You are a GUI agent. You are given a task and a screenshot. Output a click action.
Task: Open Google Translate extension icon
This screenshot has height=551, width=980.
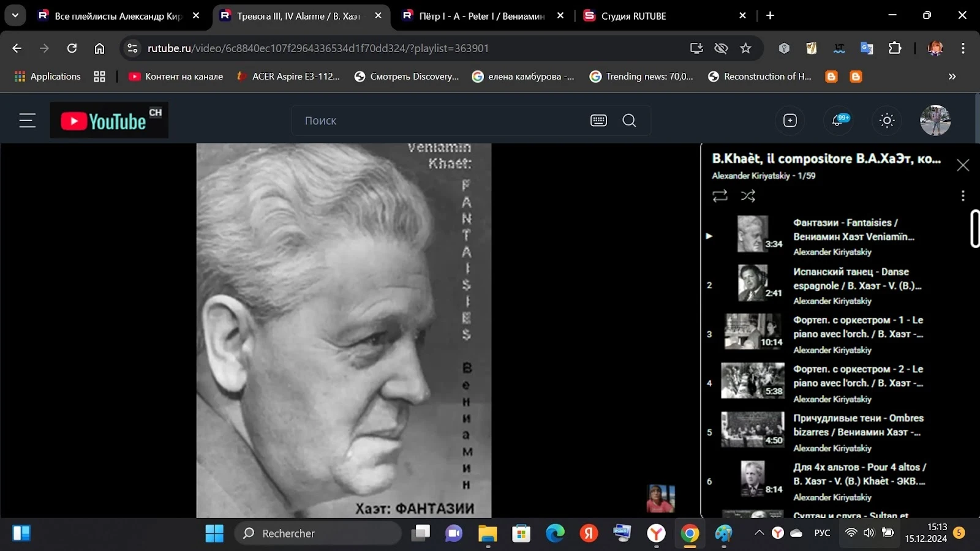pos(867,48)
